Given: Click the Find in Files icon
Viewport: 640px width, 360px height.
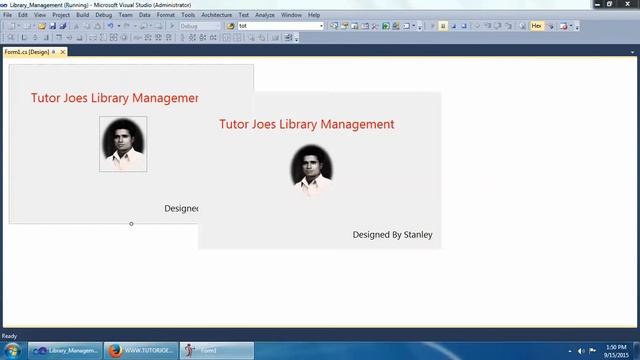Looking at the screenshot, I should pyautogui.click(x=231, y=26).
